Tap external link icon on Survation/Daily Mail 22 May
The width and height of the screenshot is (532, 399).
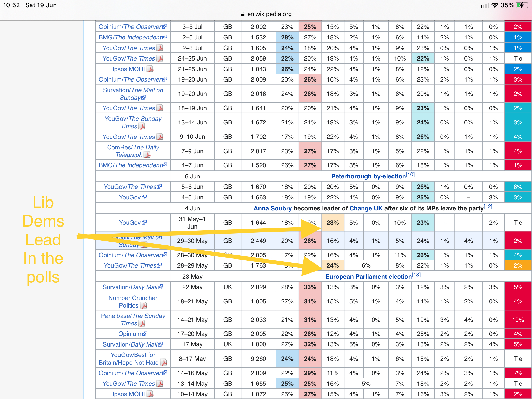click(161, 287)
